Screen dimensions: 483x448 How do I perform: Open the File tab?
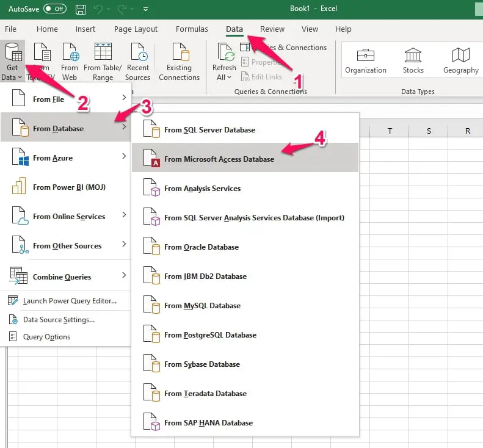(x=10, y=29)
